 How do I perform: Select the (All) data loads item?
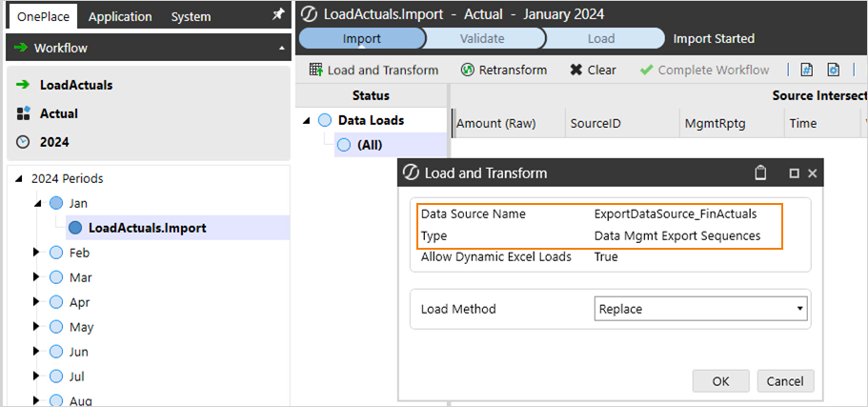click(x=369, y=145)
